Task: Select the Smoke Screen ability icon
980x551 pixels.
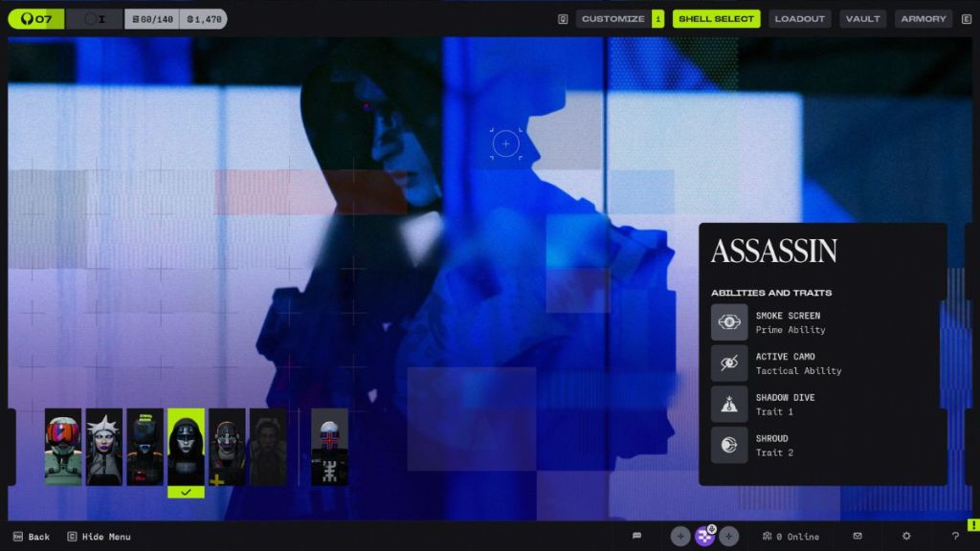Action: click(x=729, y=322)
